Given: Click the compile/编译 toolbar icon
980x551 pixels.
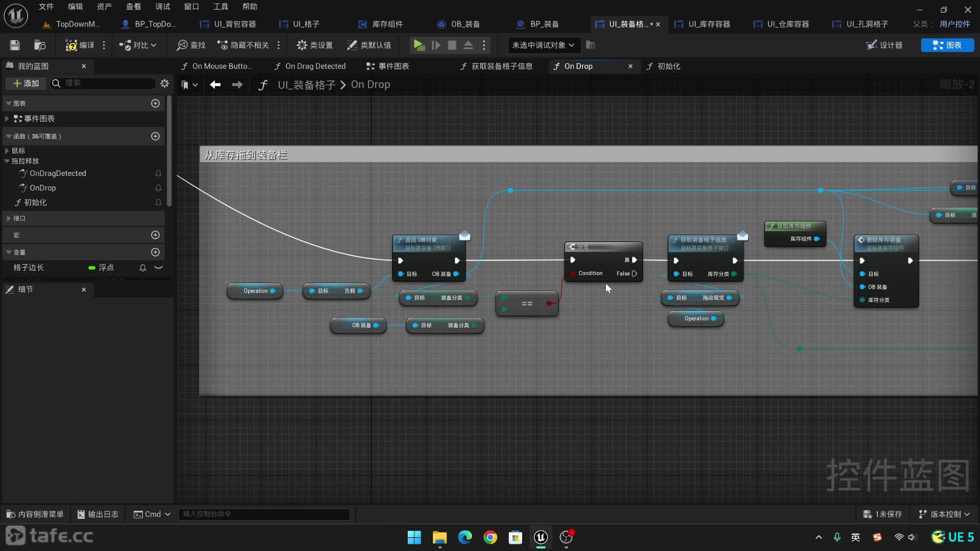Looking at the screenshot, I should point(80,45).
